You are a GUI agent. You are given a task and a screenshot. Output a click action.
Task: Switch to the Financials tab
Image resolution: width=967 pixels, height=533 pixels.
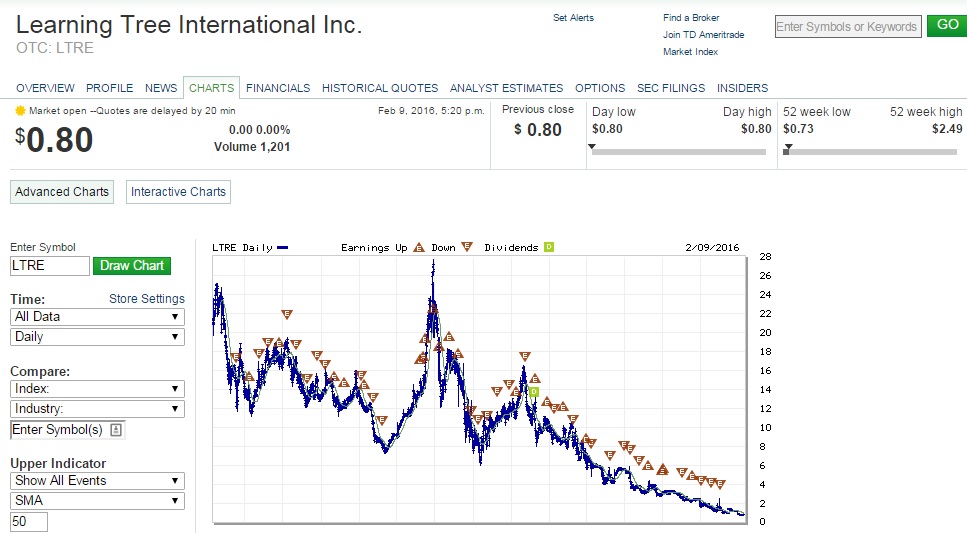pos(278,88)
